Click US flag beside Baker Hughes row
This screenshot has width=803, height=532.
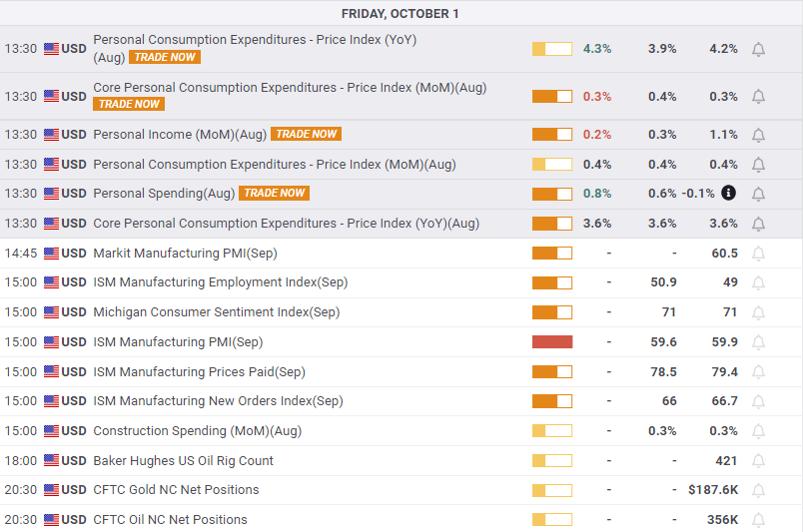[x=52, y=461]
